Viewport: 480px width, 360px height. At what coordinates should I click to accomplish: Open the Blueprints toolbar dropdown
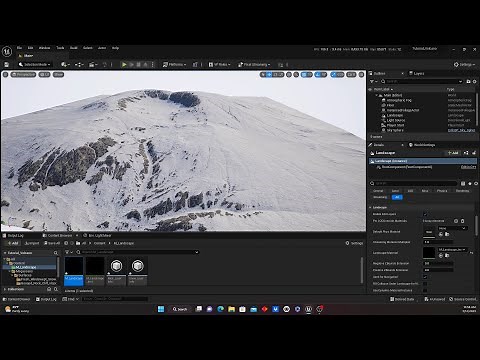coord(79,65)
